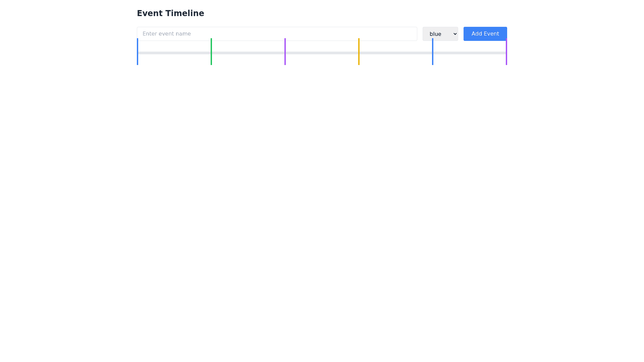The height and width of the screenshot is (362, 644).
Task: Click the placeholder text Enter event name
Action: coord(167,34)
